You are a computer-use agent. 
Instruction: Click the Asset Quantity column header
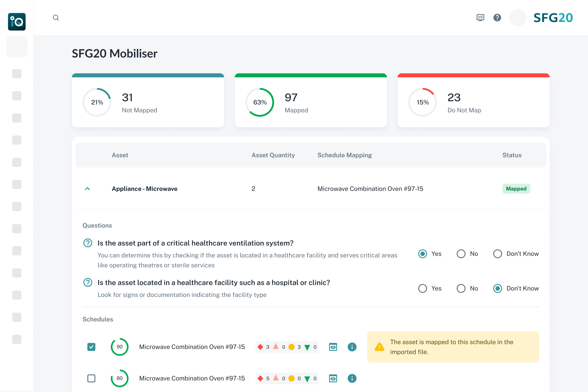pos(273,155)
